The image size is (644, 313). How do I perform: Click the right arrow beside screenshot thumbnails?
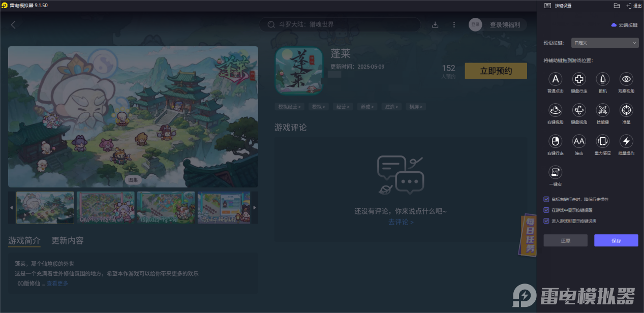tap(254, 207)
